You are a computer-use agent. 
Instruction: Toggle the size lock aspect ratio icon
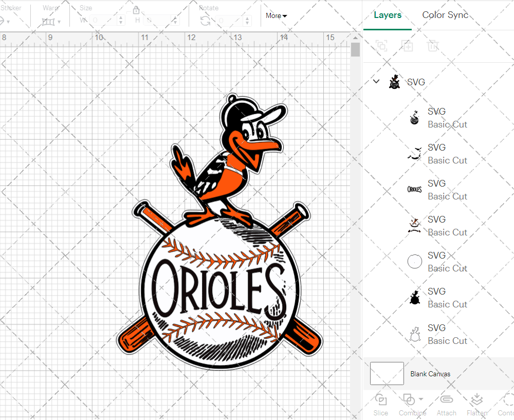[x=136, y=10]
